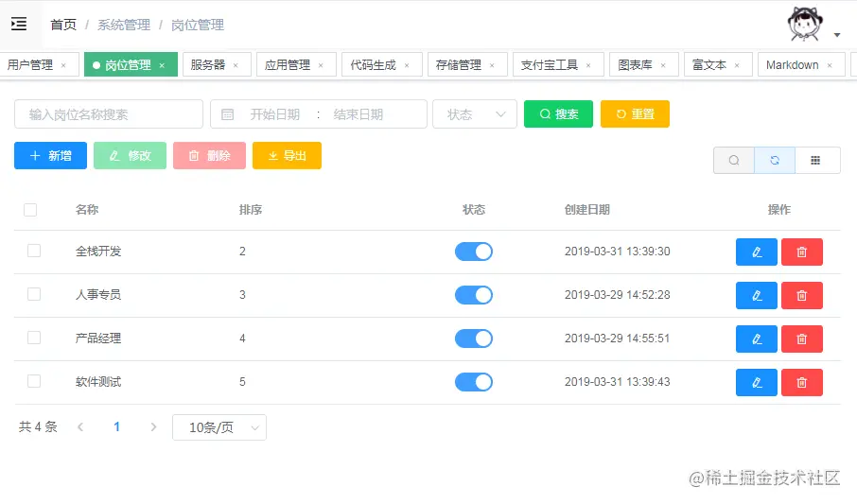Viewport: 857px width, 504px height.
Task: Open the 状态 filter dropdown
Action: click(475, 114)
